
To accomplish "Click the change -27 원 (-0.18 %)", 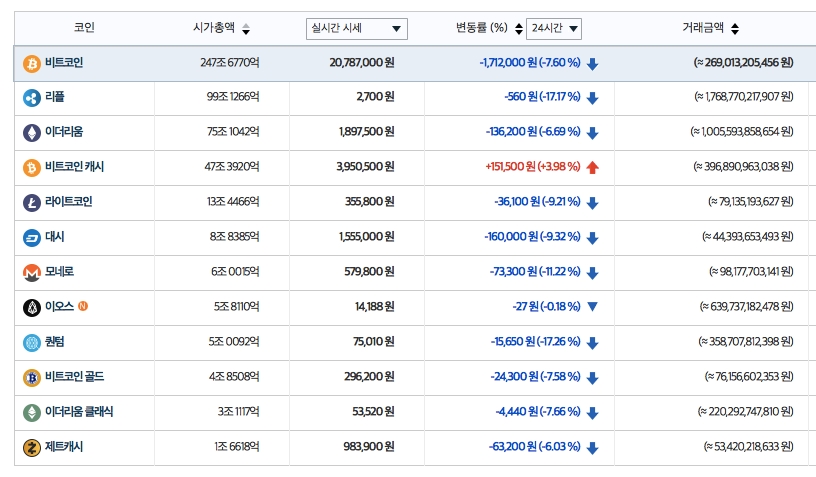I will pyautogui.click(x=546, y=306).
